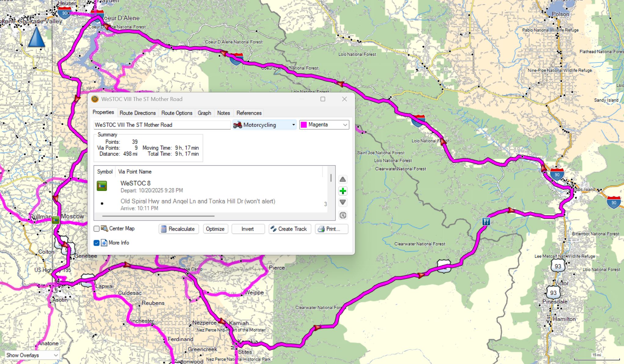The width and height of the screenshot is (624, 364).
Task: Click the green plus insert waypoint icon
Action: [343, 191]
